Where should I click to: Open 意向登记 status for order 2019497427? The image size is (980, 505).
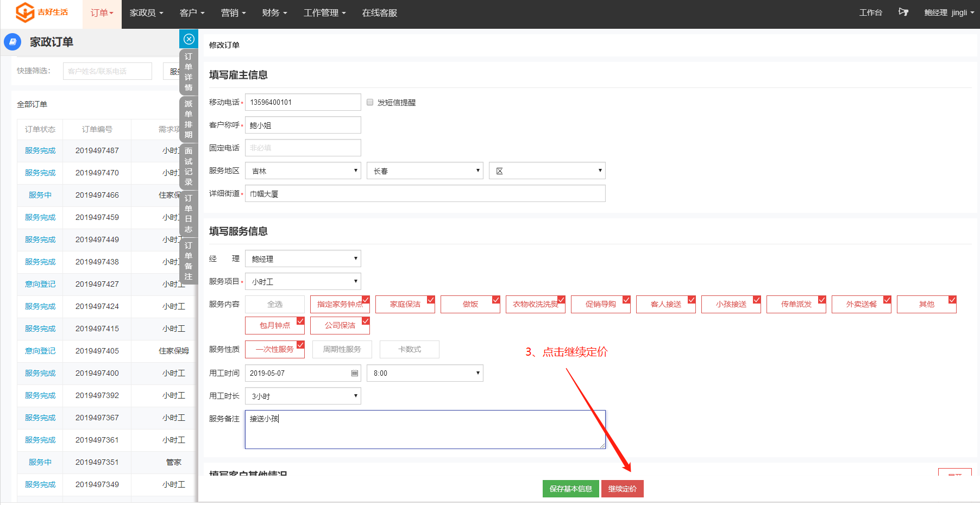40,284
